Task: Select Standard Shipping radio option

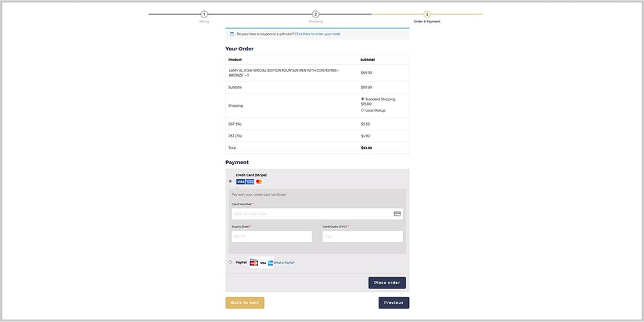Action: point(362,99)
